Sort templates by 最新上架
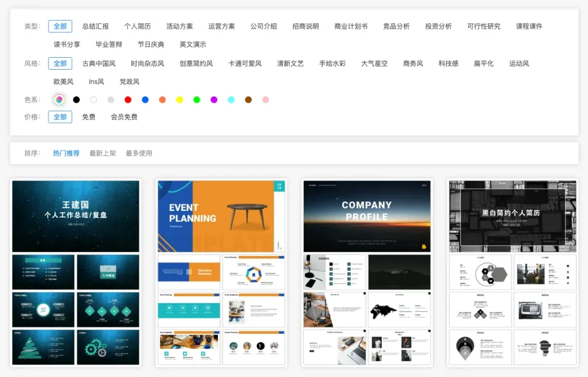This screenshot has height=377, width=588. 103,153
